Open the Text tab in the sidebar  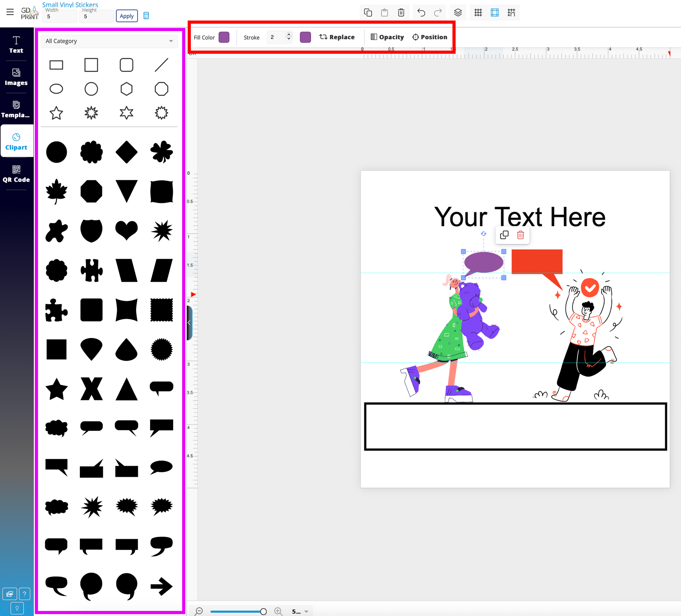click(16, 45)
